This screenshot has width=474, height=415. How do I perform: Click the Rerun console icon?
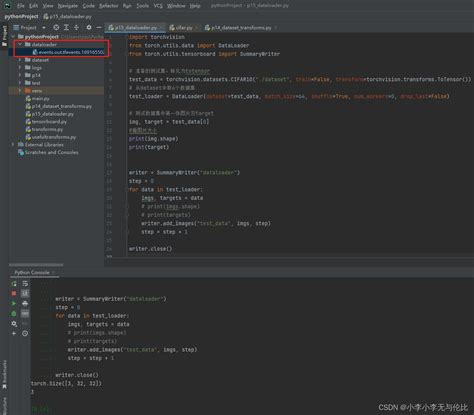14,284
